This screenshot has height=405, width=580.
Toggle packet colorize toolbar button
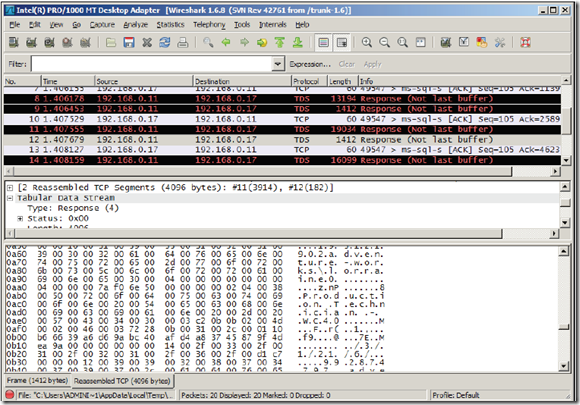point(323,43)
